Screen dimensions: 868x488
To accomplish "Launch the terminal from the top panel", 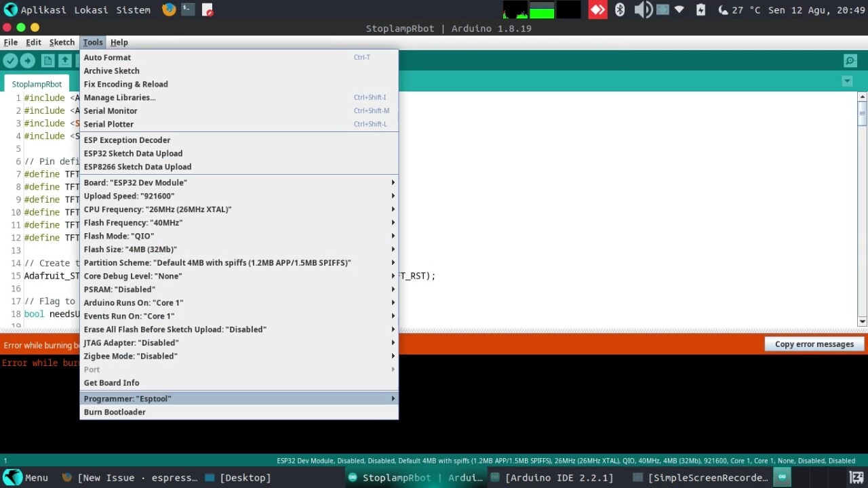I will (188, 9).
